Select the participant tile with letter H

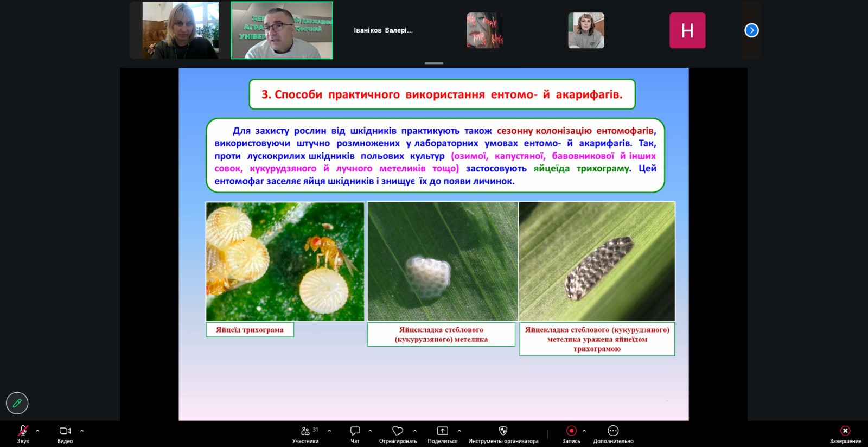pyautogui.click(x=687, y=30)
